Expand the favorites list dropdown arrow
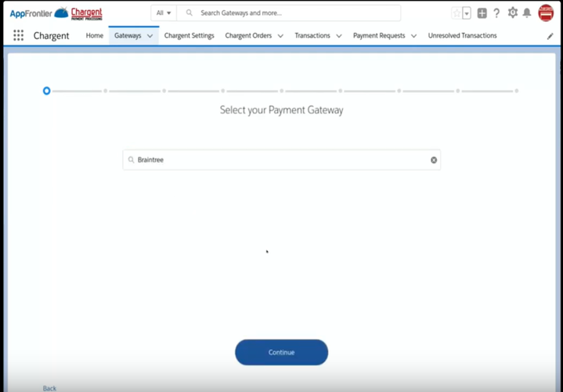 click(467, 13)
